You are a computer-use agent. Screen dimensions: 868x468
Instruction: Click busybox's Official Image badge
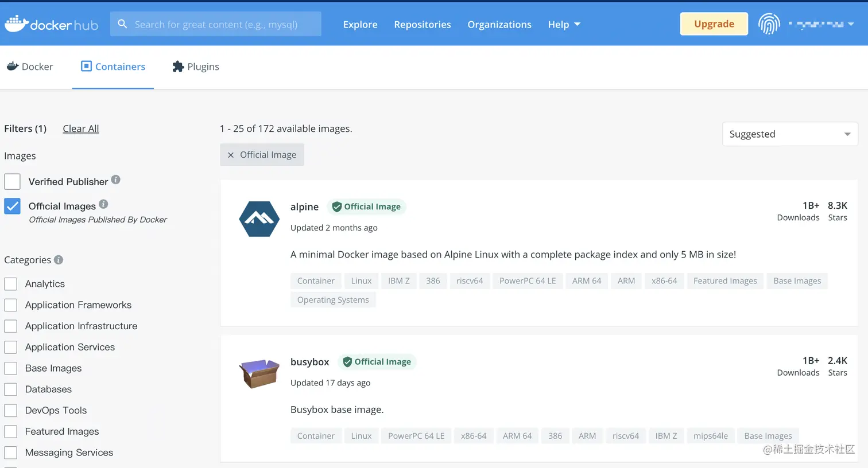click(377, 362)
